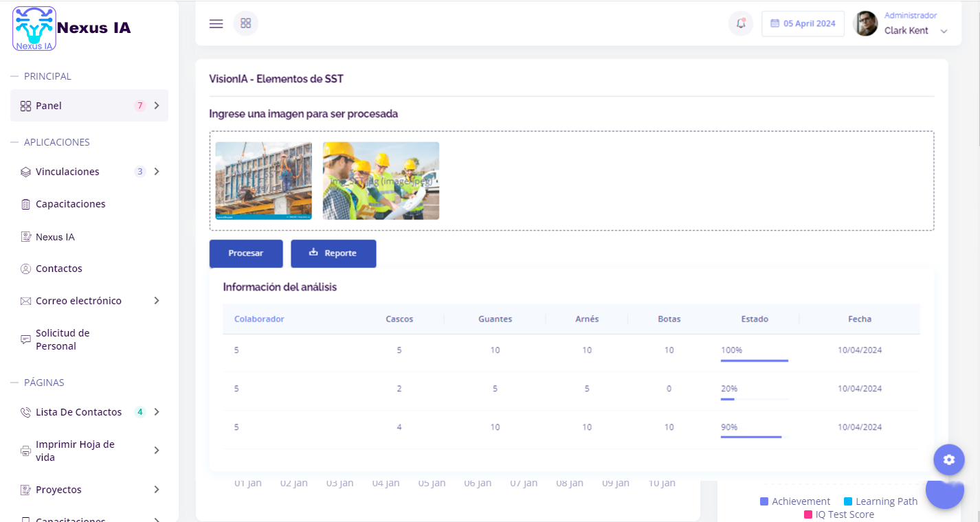Click the Panel grid icon in sidebar
The width and height of the screenshot is (980, 522).
[x=25, y=106]
